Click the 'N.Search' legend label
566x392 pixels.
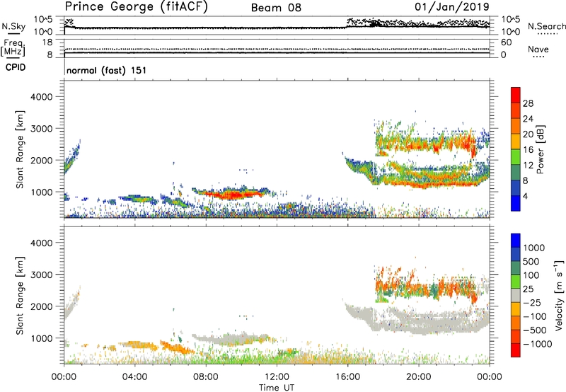click(546, 26)
